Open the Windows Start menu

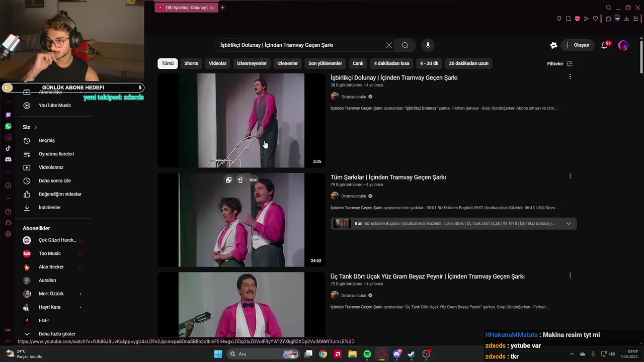[218, 354]
